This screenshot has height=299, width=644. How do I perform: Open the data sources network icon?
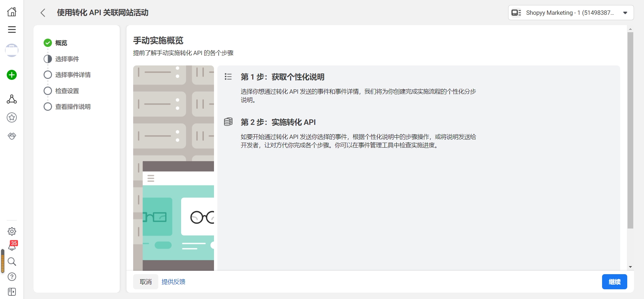(12, 99)
